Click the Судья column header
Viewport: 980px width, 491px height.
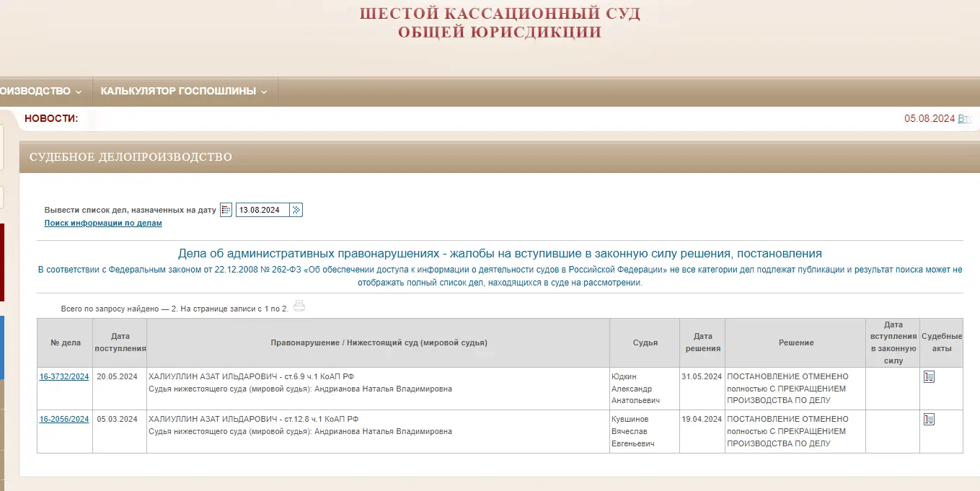(x=645, y=343)
